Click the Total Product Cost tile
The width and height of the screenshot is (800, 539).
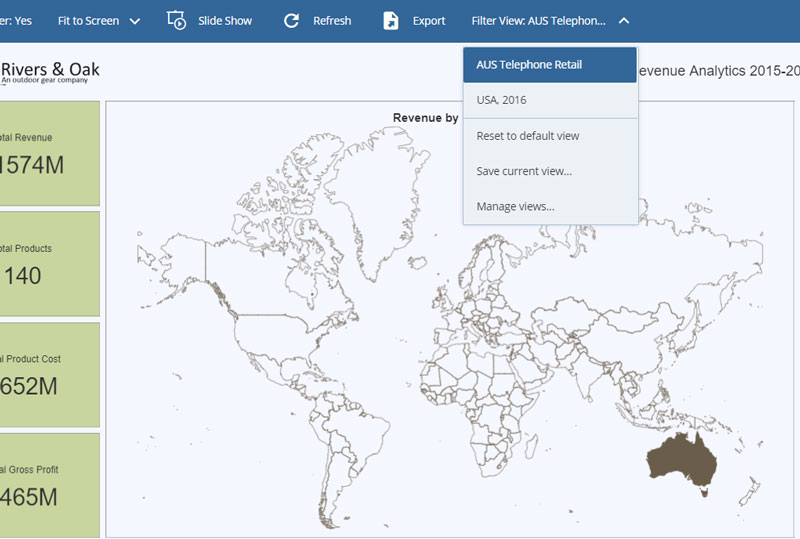click(50, 375)
